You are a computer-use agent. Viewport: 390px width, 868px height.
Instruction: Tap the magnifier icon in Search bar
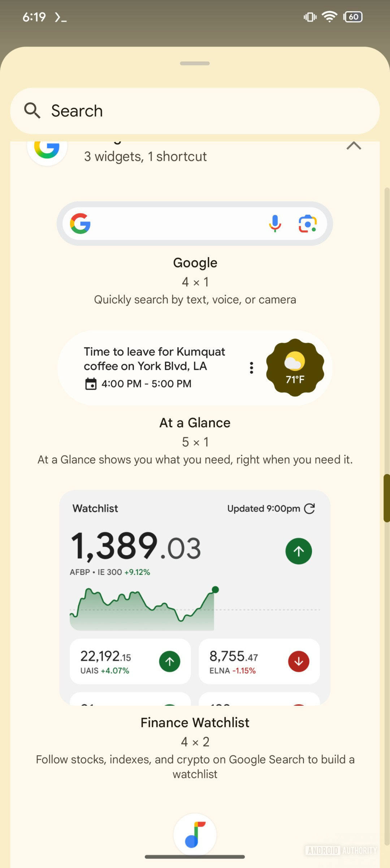pyautogui.click(x=32, y=111)
